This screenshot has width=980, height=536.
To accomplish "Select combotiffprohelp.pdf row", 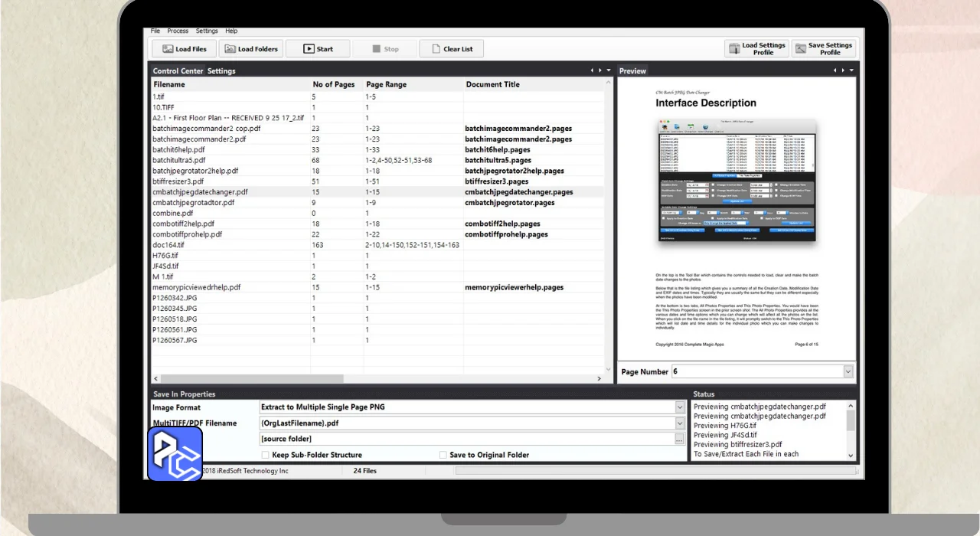I will [377, 234].
